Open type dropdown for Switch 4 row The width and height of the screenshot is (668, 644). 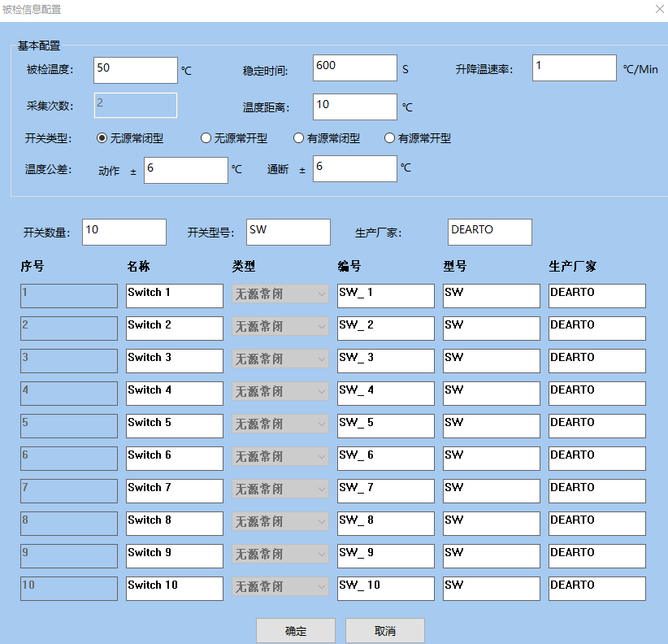click(x=280, y=392)
